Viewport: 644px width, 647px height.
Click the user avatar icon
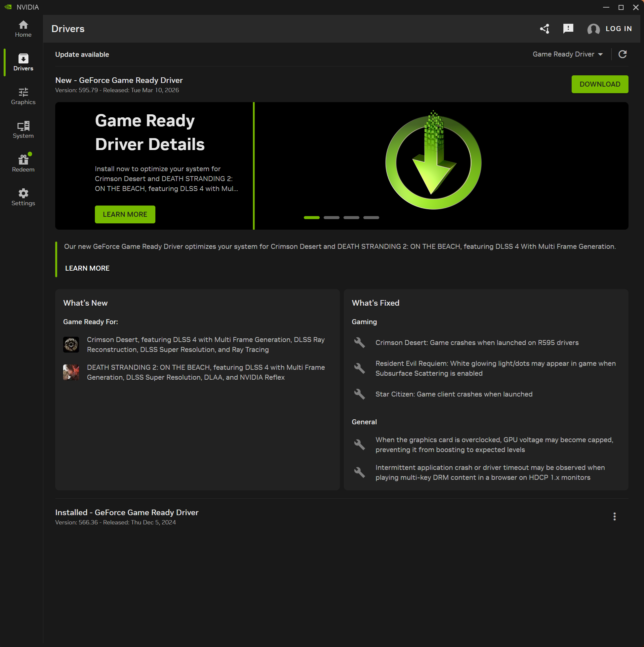[x=593, y=29]
